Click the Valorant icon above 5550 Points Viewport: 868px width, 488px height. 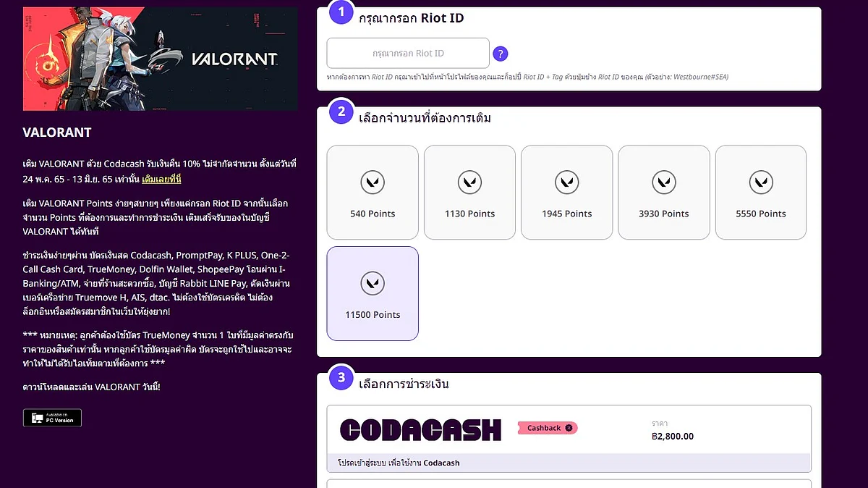point(761,182)
